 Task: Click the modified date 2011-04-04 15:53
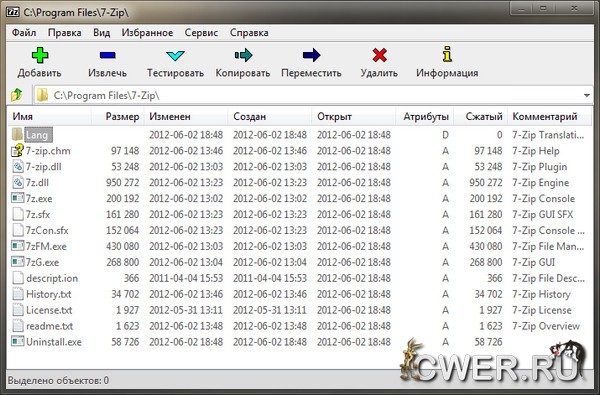(x=186, y=278)
